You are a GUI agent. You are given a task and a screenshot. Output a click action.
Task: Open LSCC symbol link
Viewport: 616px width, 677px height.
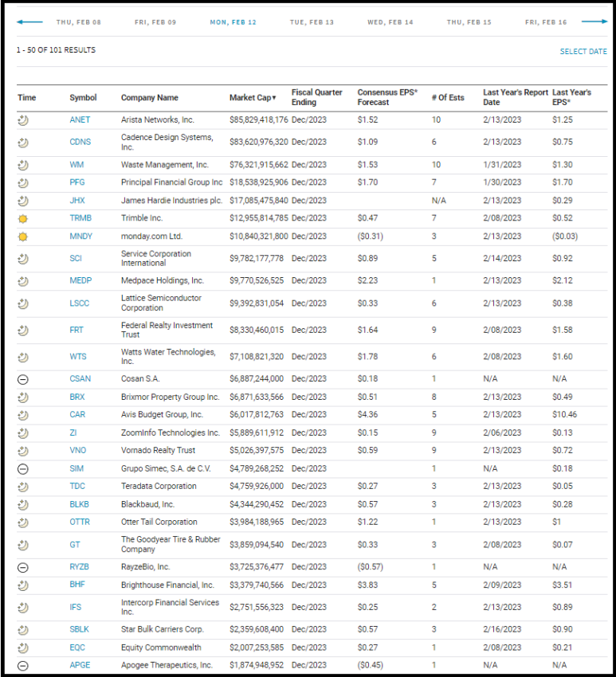pos(80,303)
